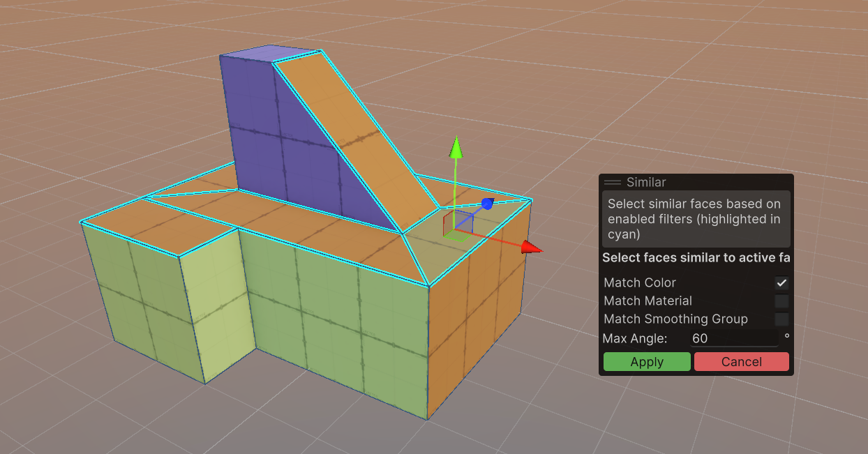Click the blue Z-axis gizmo handle
Viewport: 868px width, 454px height.
tap(487, 204)
